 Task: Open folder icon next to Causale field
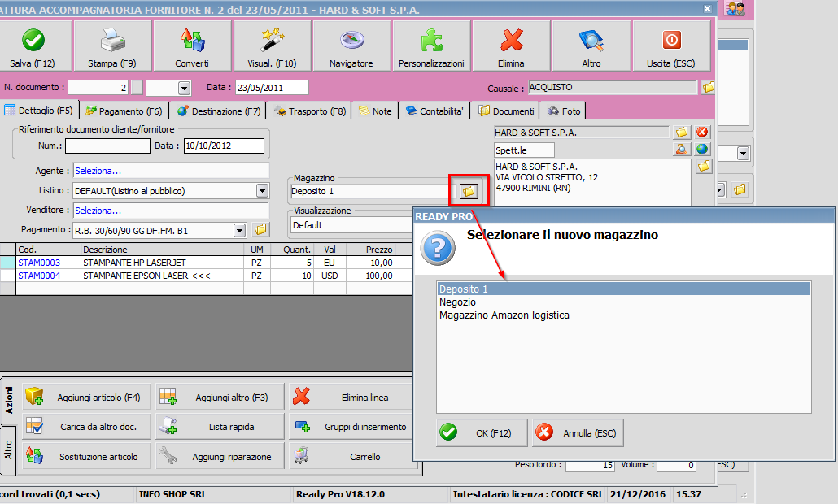[x=708, y=87]
